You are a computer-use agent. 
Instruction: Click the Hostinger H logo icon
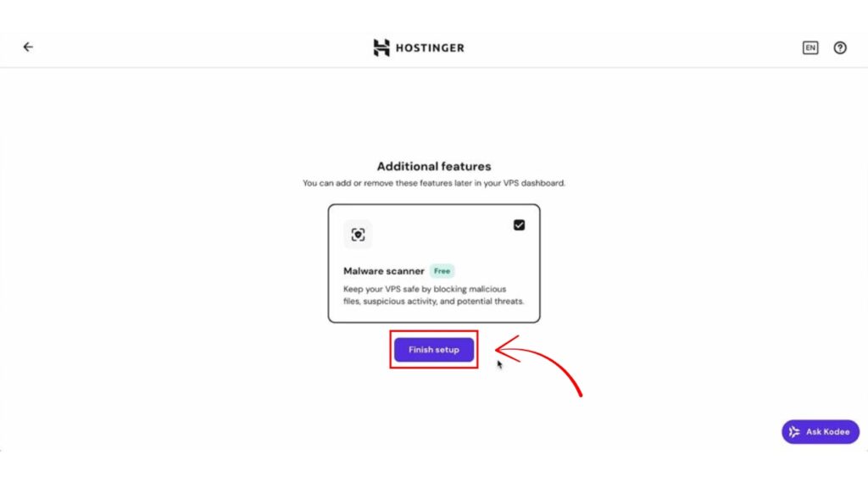pos(381,47)
